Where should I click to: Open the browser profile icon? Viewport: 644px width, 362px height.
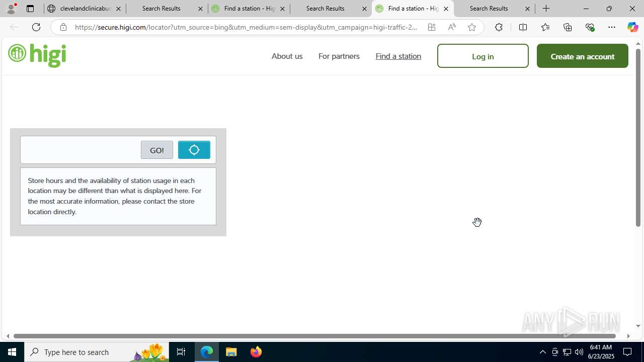11,9
